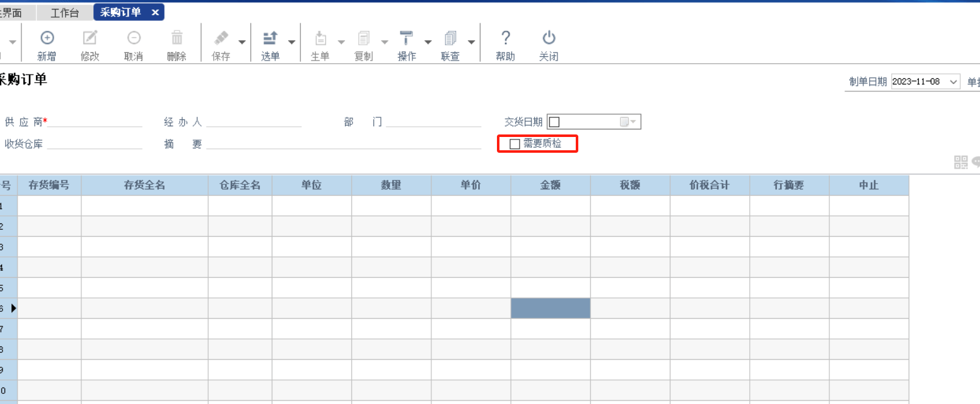The width and height of the screenshot is (980, 404).
Task: Open dropdown arrow beside 复制
Action: [x=385, y=42]
